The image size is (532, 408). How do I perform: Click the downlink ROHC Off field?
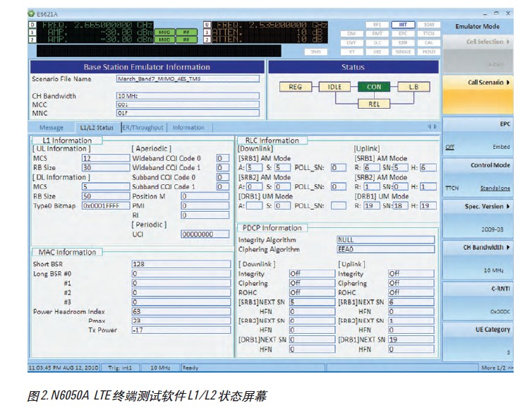[x=312, y=293]
